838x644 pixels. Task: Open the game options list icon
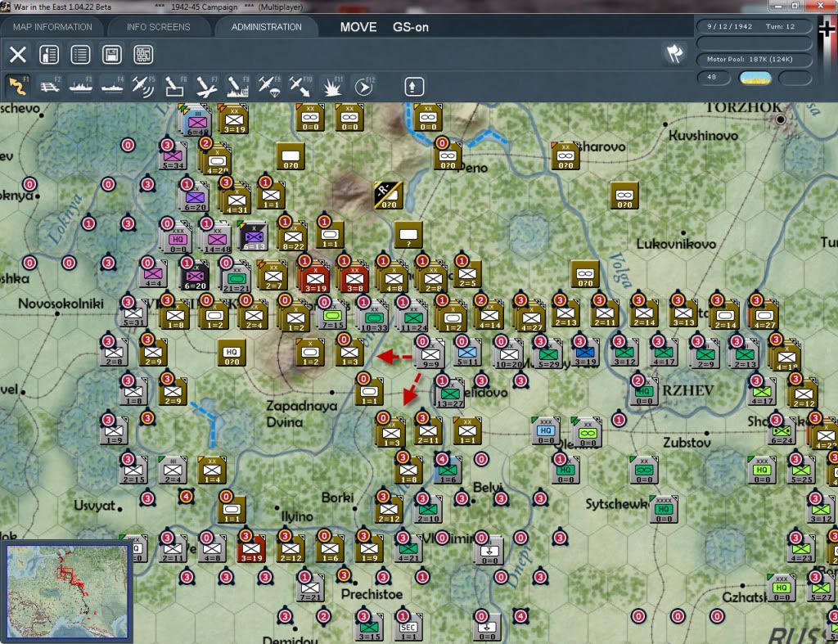coord(81,55)
